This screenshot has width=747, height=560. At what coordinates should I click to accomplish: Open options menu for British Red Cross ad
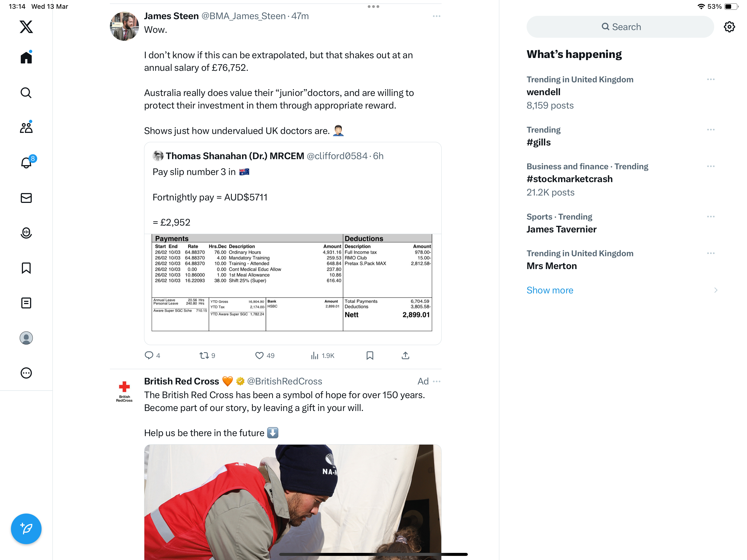pos(436,381)
